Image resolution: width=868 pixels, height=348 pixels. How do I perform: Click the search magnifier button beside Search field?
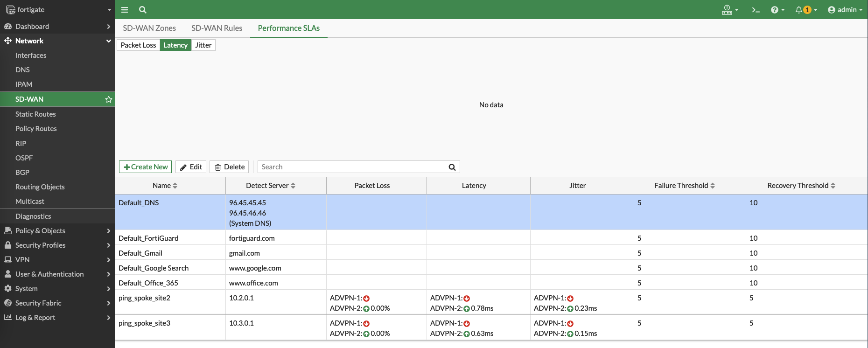(452, 167)
